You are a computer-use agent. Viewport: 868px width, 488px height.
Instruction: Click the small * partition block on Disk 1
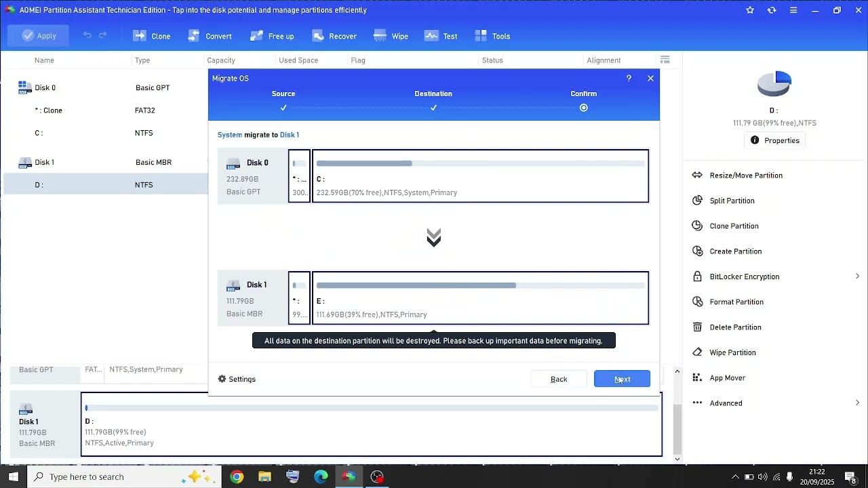(x=299, y=298)
